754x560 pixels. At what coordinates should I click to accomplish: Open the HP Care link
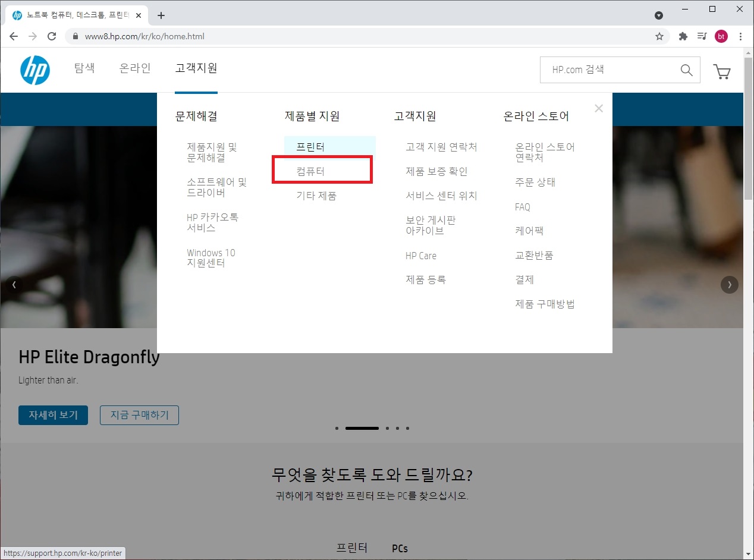tap(421, 256)
